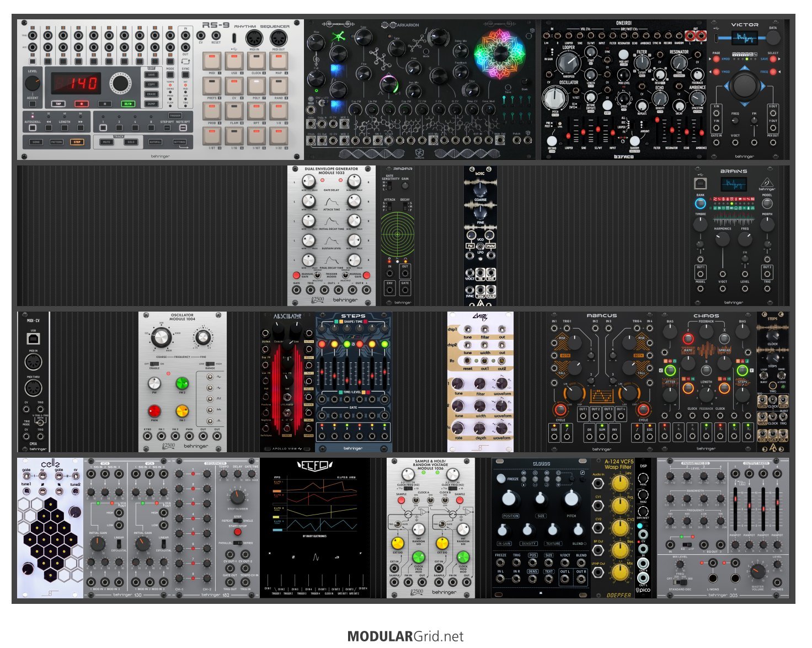
Task: Click the blue-ringed BANK button on Brains
Action: click(x=701, y=203)
